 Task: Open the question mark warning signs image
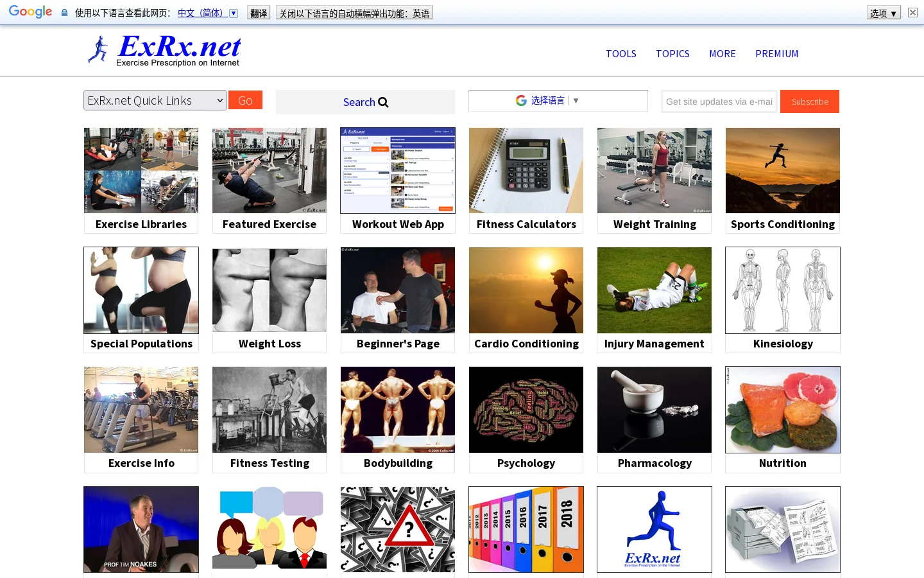tap(398, 529)
